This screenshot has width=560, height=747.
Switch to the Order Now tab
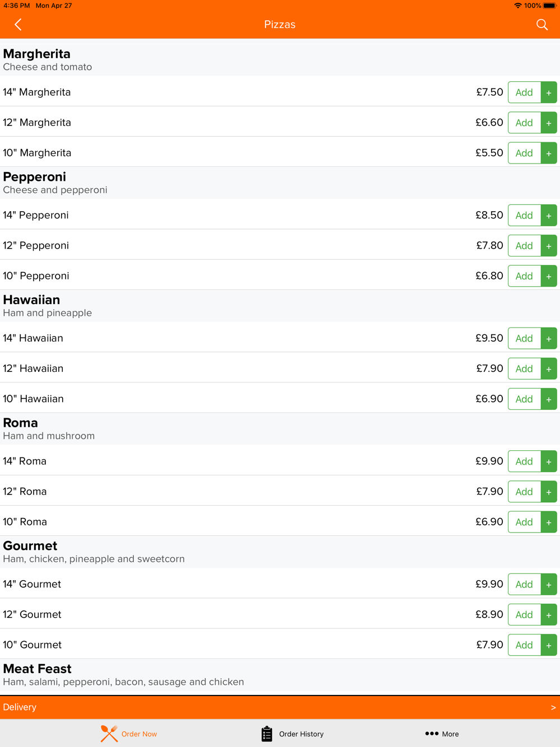129,734
